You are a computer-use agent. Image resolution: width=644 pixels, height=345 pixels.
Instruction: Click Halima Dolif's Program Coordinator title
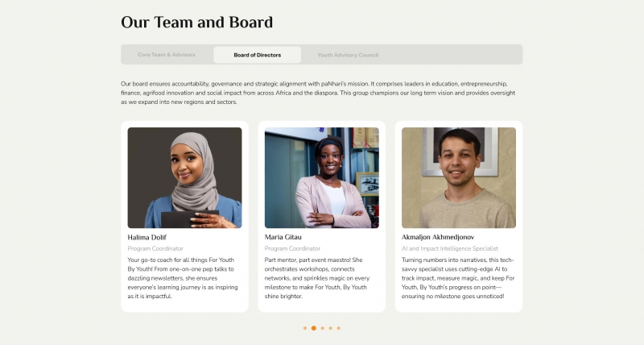click(155, 248)
